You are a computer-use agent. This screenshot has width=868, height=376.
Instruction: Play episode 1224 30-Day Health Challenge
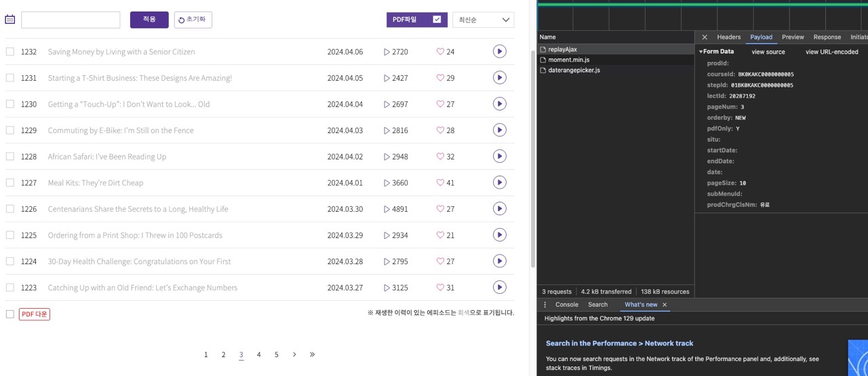point(500,261)
